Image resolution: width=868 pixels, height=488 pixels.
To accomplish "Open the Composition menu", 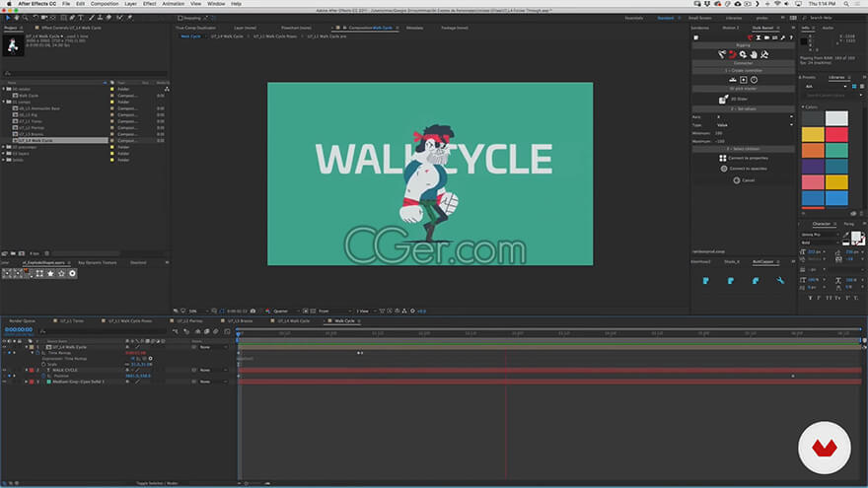I will pyautogui.click(x=105, y=3).
